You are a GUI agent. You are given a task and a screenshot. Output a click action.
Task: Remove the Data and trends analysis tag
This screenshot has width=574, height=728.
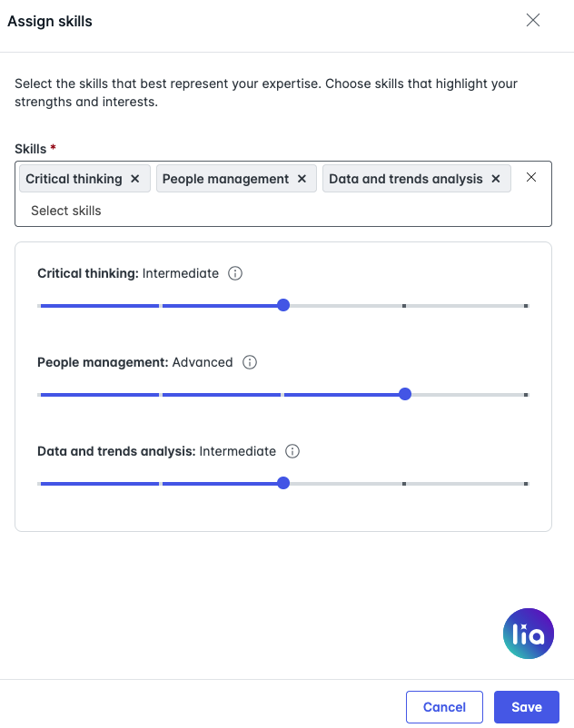[496, 179]
